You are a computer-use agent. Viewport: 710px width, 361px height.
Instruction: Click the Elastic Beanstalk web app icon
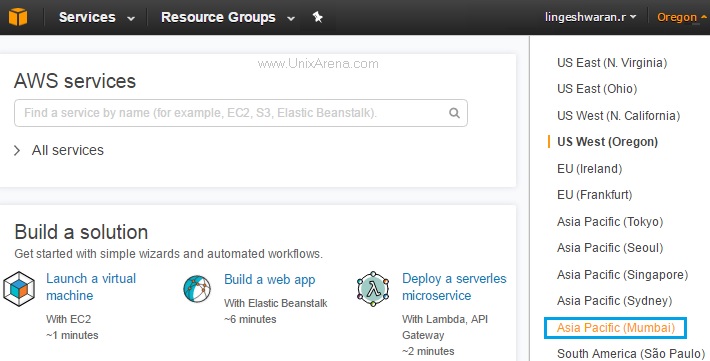click(x=197, y=289)
